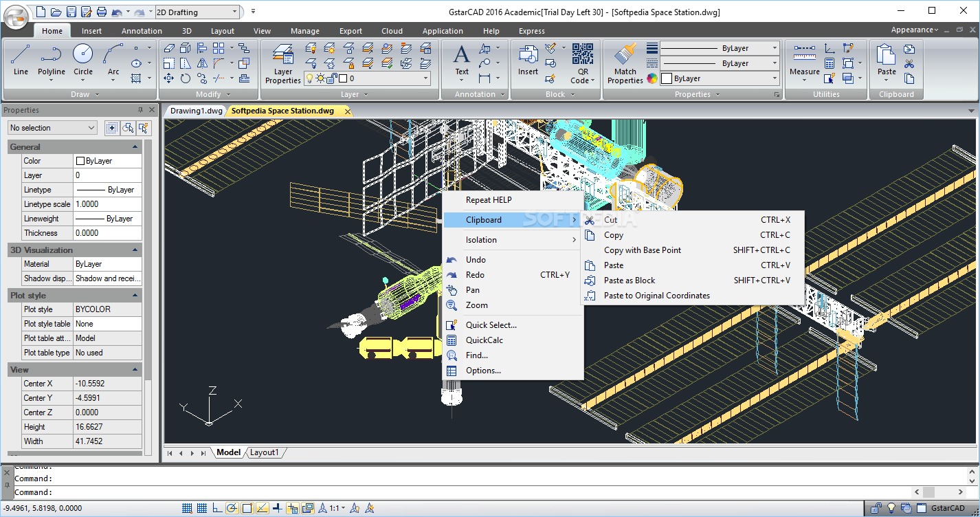Screen dimensions: 980x517
Task: Switch to the Annotation ribbon tab
Action: (x=142, y=31)
